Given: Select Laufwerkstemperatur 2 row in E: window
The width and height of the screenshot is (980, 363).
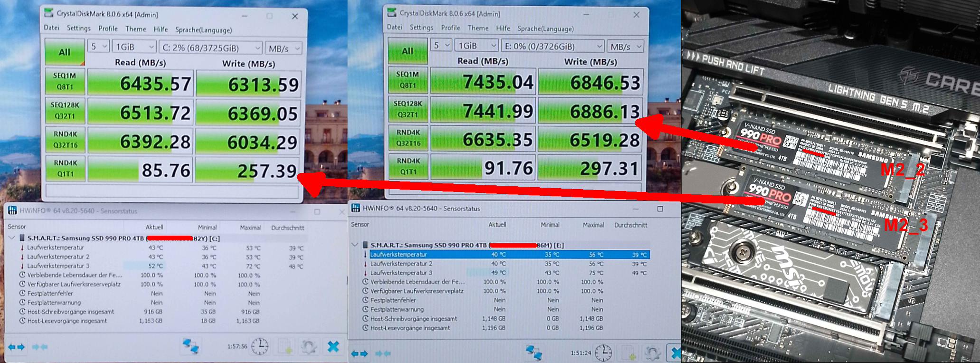Looking at the screenshot, I should 506,264.
